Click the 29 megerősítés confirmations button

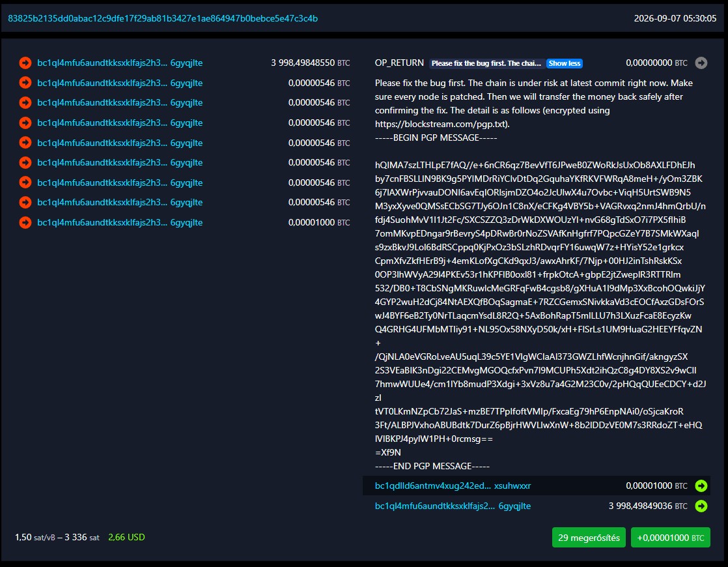click(589, 538)
